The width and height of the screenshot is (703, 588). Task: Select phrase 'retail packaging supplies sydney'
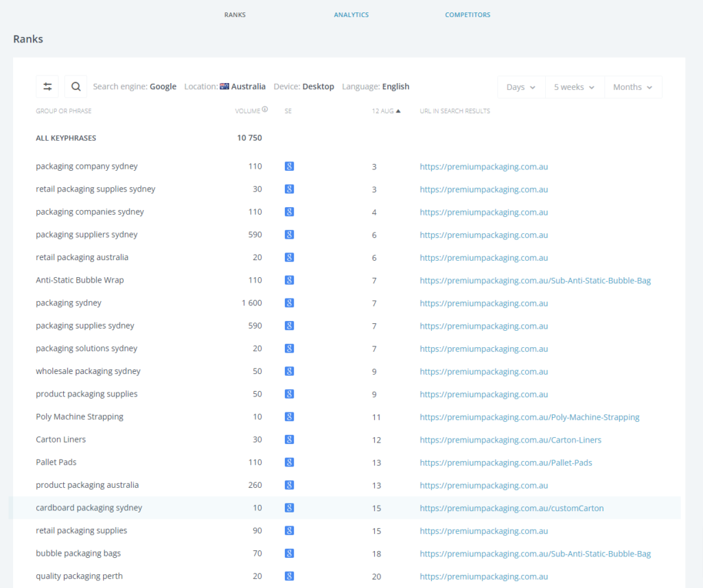[x=95, y=189]
